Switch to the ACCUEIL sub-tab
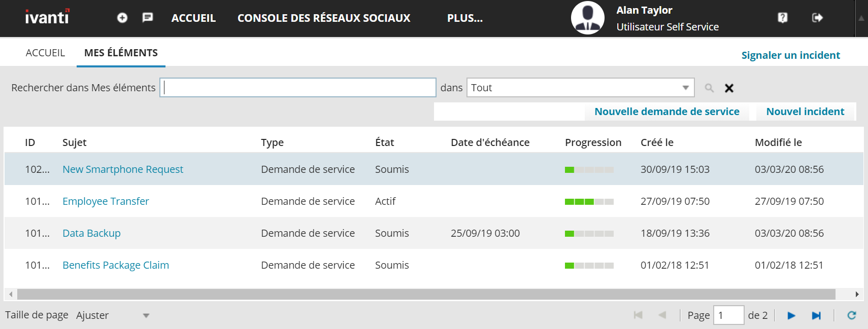Screen dimensions: 868x329 pyautogui.click(x=45, y=53)
